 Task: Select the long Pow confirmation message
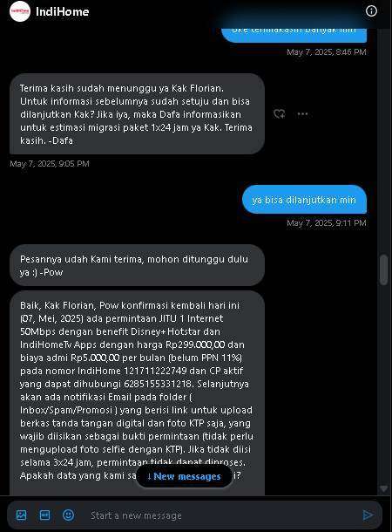(137, 392)
